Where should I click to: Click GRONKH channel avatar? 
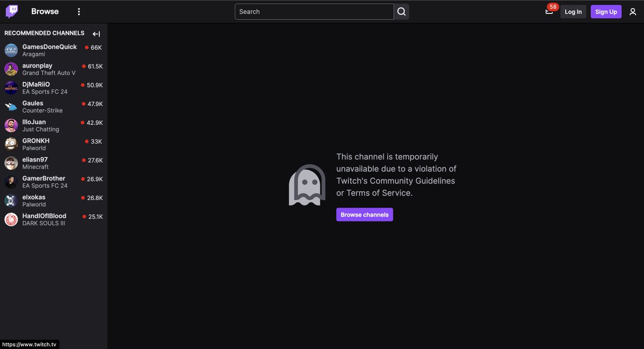11,144
